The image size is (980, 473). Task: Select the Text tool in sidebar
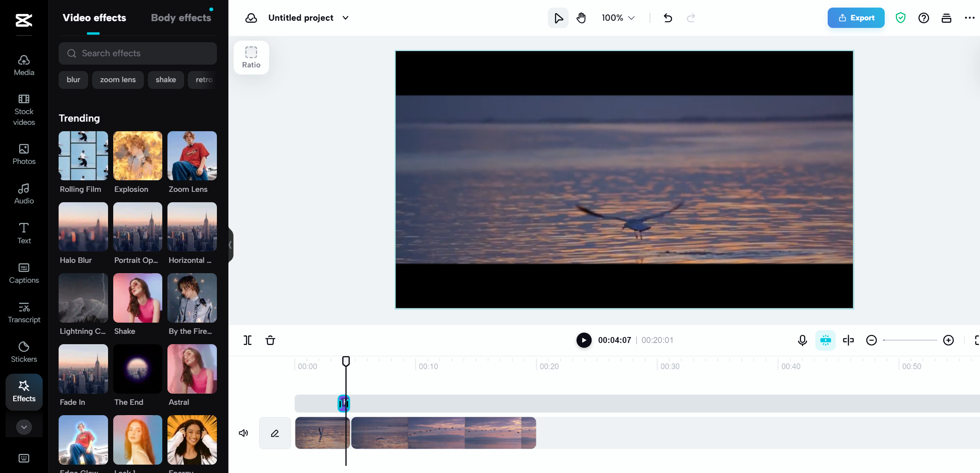tap(23, 233)
